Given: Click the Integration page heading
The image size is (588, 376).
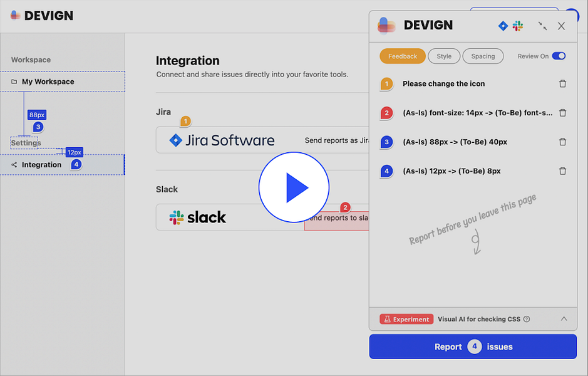Looking at the screenshot, I should pos(187,60).
